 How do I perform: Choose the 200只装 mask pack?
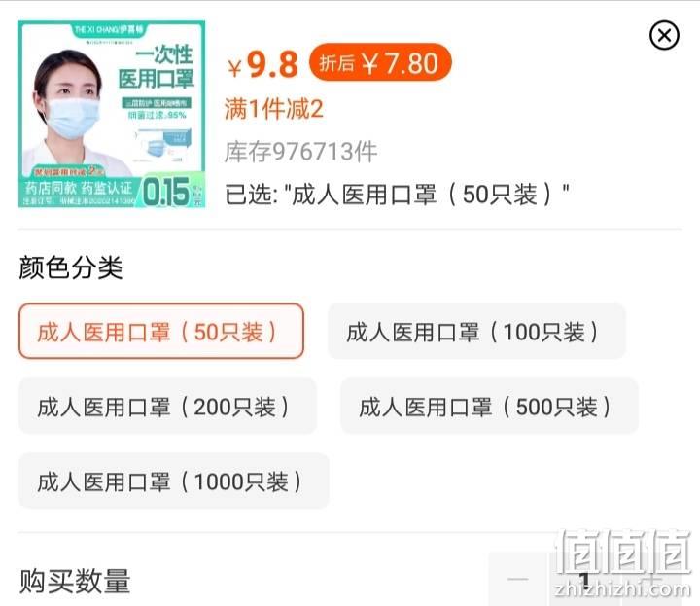click(x=167, y=406)
